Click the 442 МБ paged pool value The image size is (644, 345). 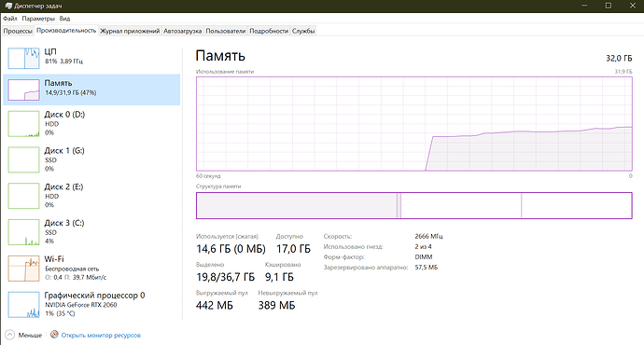[215, 306]
